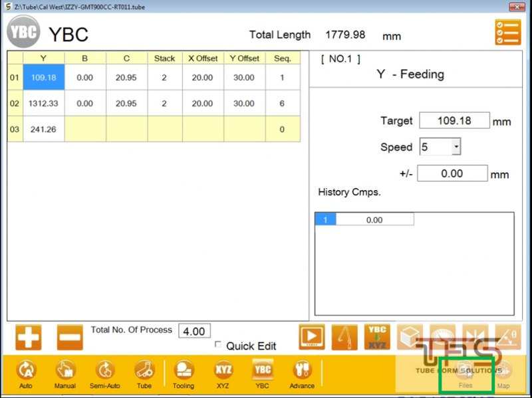Open the orange checklist icon
Viewport: 532px width, 398px height.
click(508, 32)
